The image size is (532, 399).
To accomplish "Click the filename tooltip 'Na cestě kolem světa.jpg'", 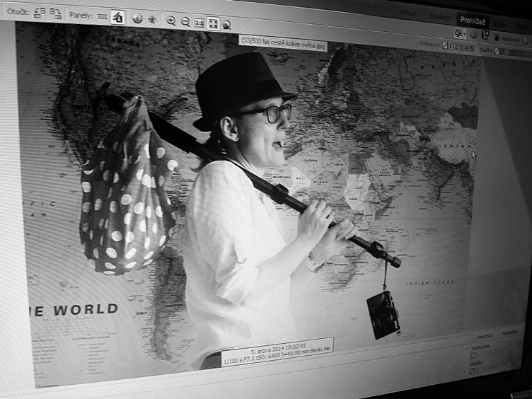I will pyautogui.click(x=283, y=43).
